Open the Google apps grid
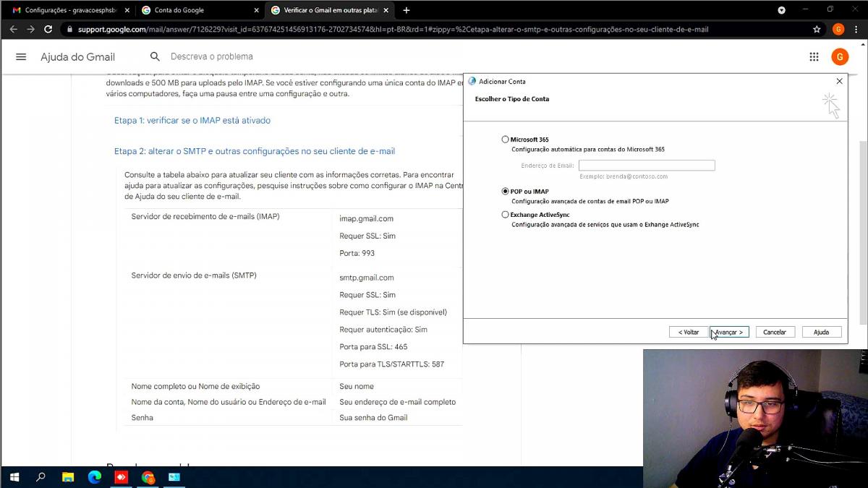 click(814, 57)
